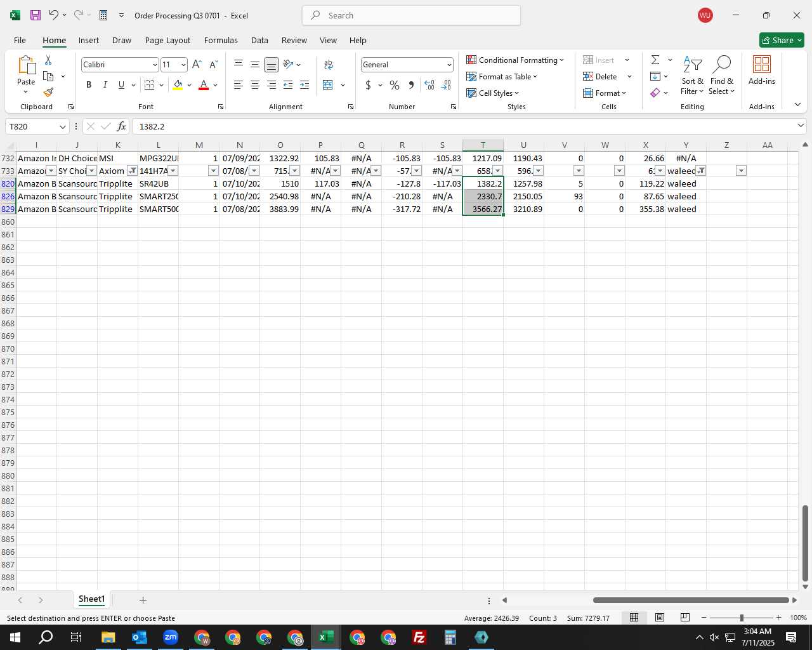Toggle Underline formatting
This screenshot has width=812, height=650.
click(x=121, y=85)
